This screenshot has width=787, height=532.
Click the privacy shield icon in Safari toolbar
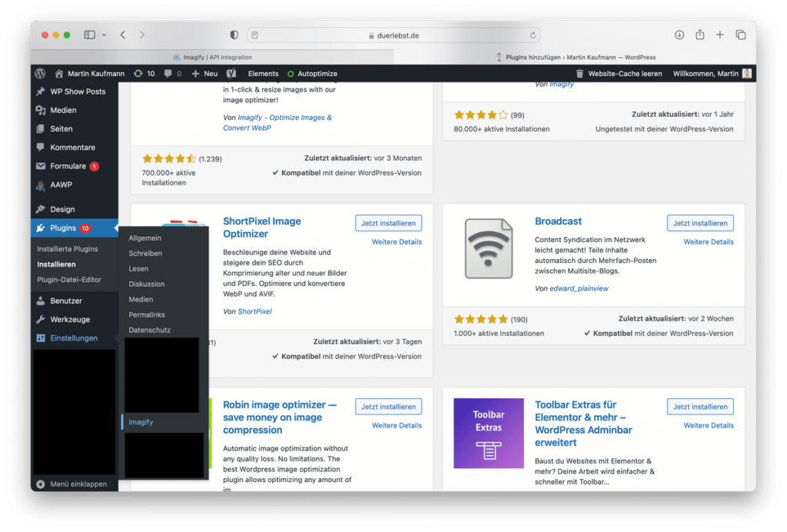point(234,35)
